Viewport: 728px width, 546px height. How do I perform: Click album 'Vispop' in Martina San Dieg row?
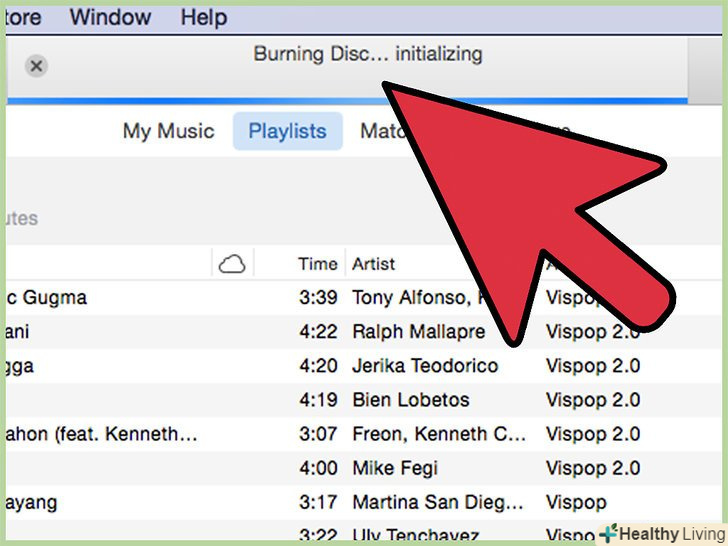576,503
